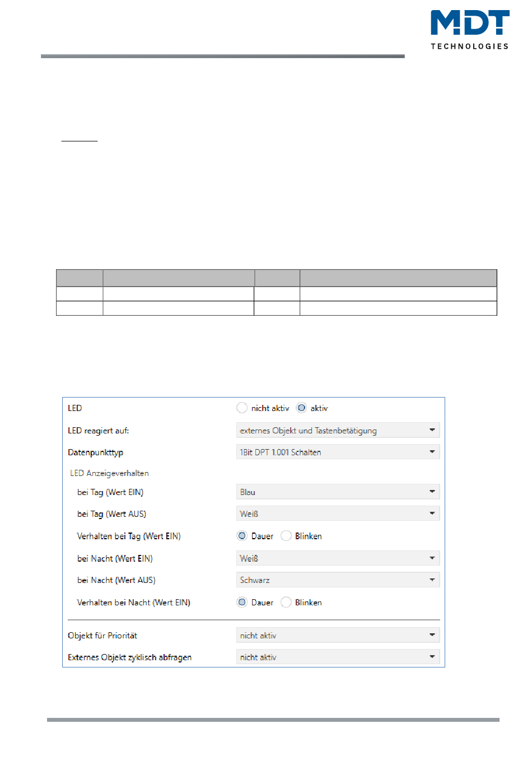
Task: Click the 'Verhalten bei Nacht (Wert EIN)' label
Action: click(134, 603)
